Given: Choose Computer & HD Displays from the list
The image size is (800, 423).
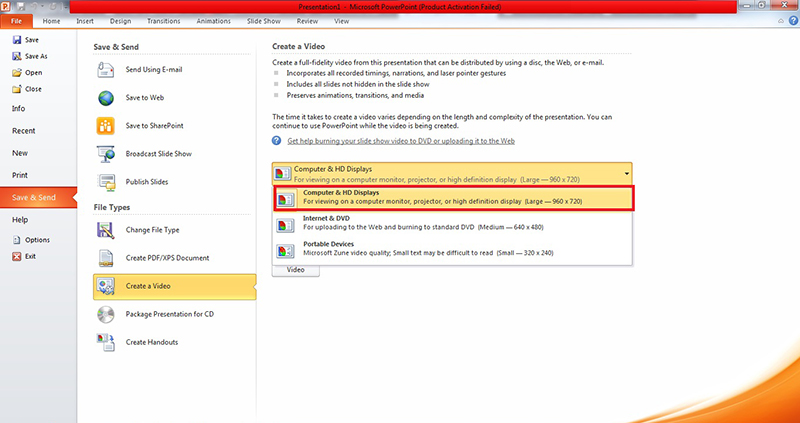Looking at the screenshot, I should pyautogui.click(x=454, y=198).
